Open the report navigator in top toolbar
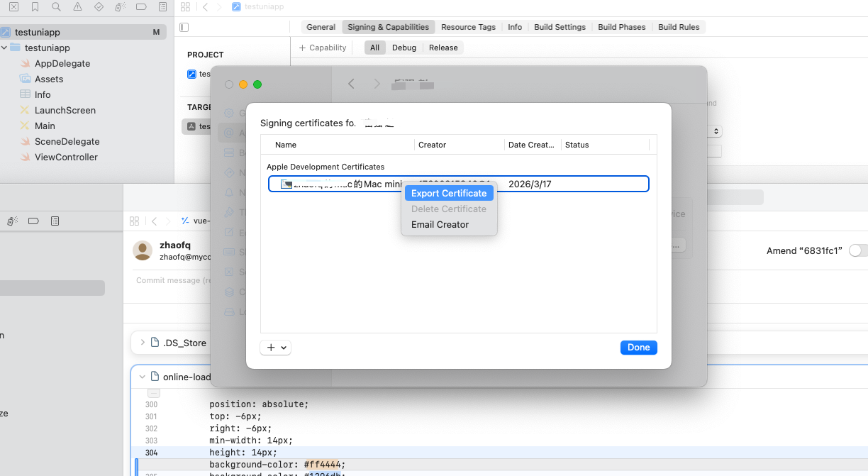This screenshot has width=868, height=476. (162, 6)
